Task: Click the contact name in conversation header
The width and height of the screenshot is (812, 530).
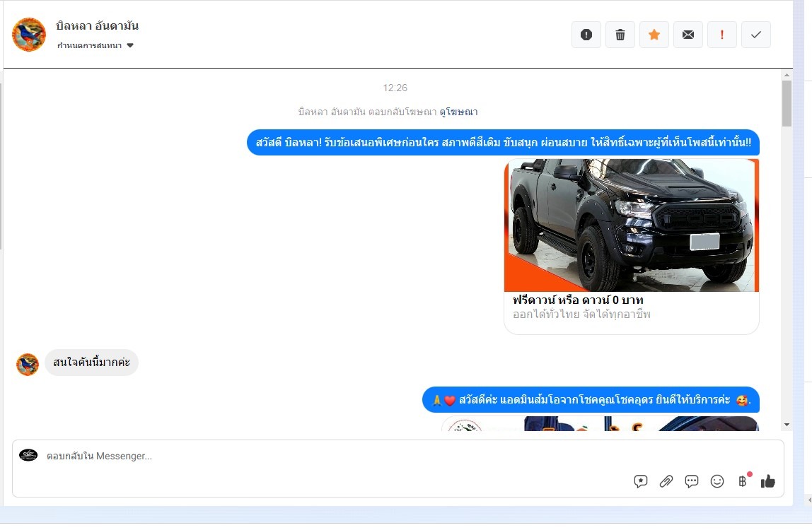Action: pos(98,26)
